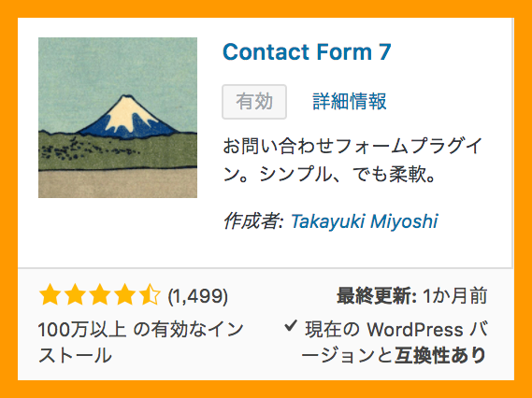Open the Contact Form 7 plugin title

pyautogui.click(x=307, y=52)
